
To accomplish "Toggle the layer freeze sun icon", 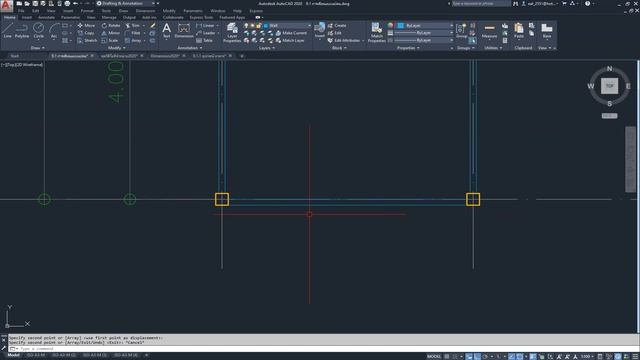I will pyautogui.click(x=252, y=25).
